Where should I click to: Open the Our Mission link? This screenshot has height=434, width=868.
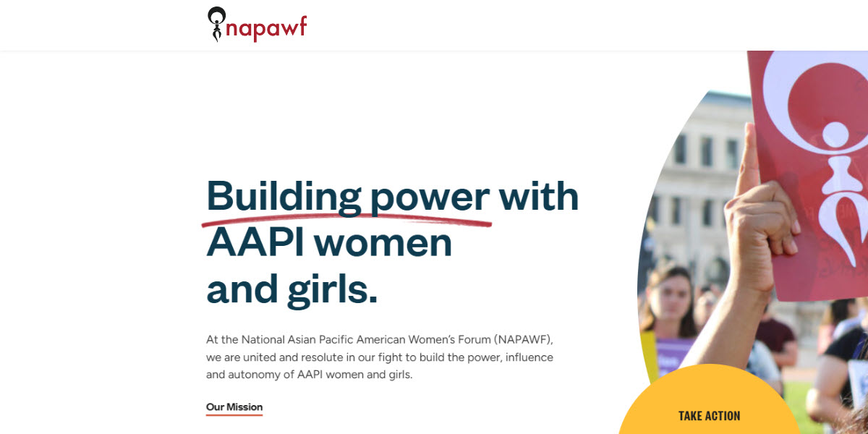tap(234, 406)
